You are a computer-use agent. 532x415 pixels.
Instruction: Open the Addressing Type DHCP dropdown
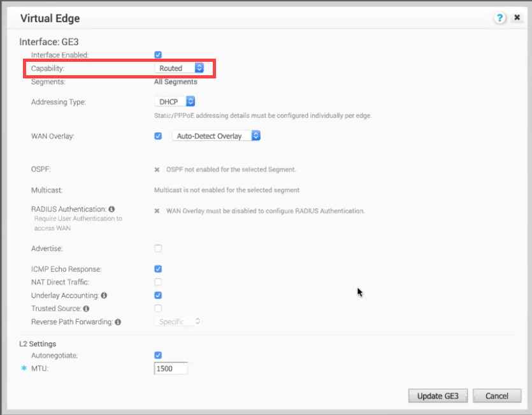[175, 101]
